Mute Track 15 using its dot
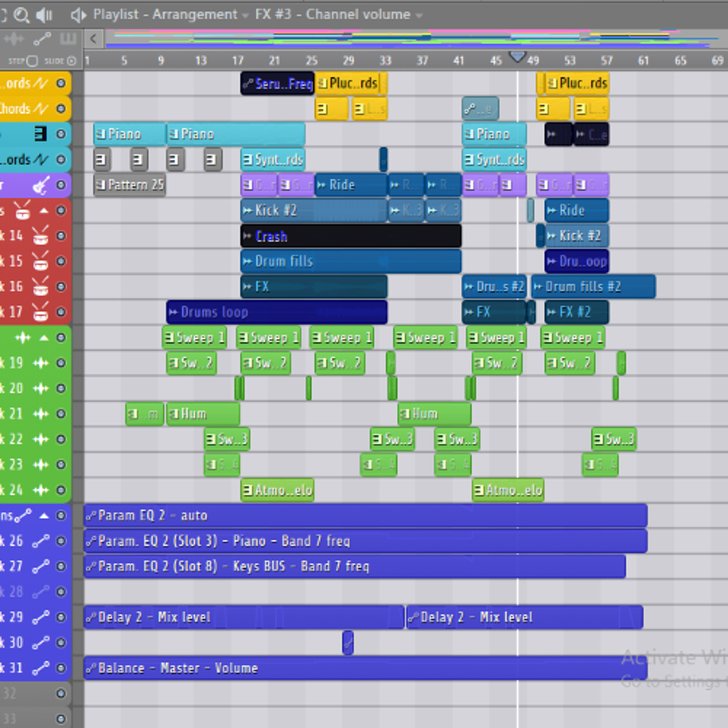 point(61,261)
